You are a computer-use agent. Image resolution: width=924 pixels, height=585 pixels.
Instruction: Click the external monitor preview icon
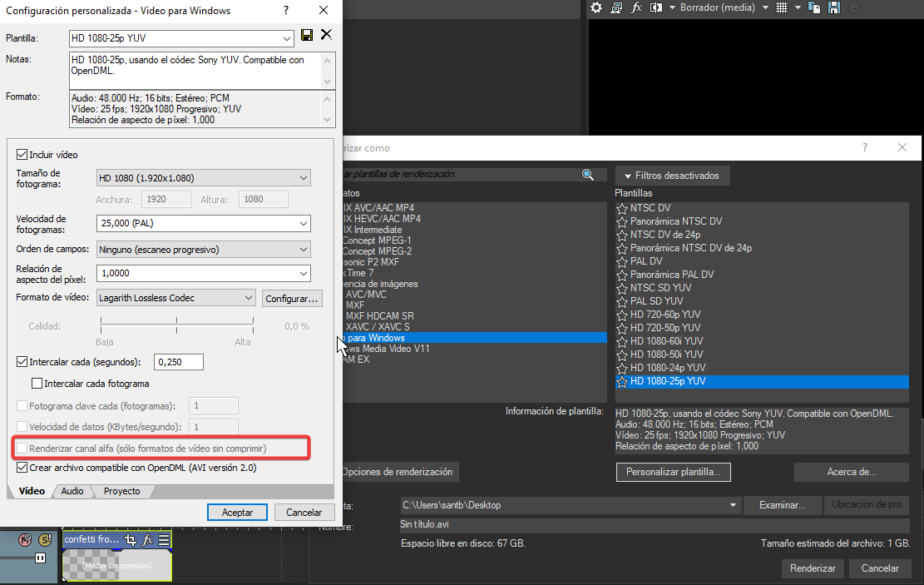click(x=616, y=7)
